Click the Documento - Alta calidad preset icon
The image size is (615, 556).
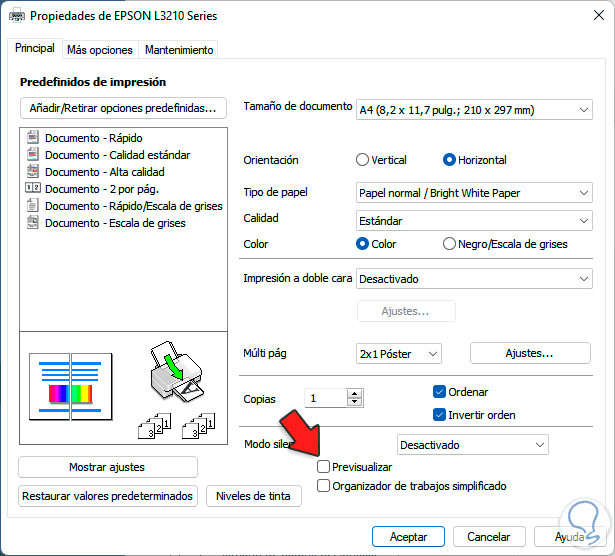pyautogui.click(x=33, y=171)
